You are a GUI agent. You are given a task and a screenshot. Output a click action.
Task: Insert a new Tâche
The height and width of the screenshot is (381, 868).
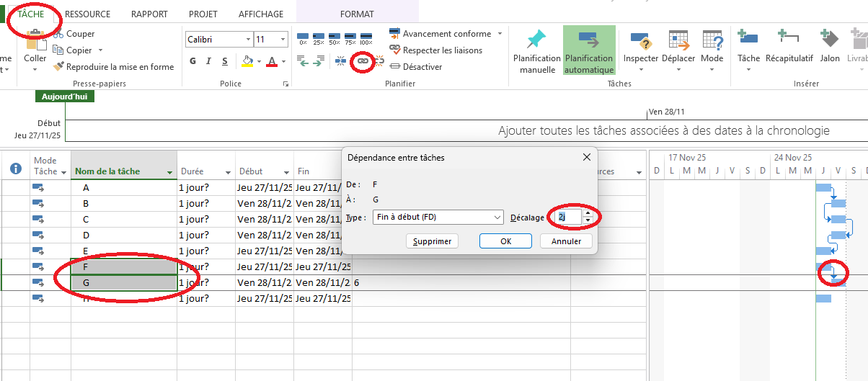click(x=748, y=51)
